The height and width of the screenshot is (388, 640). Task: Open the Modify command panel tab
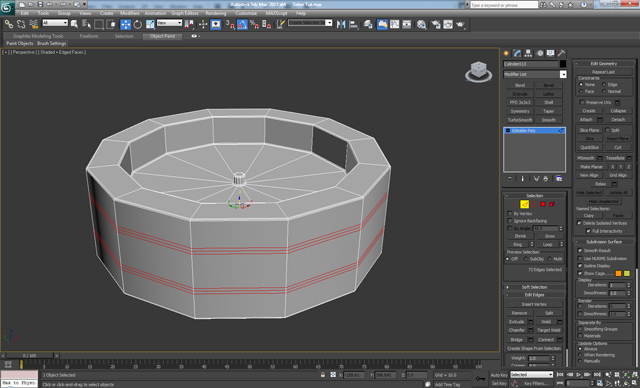click(517, 53)
